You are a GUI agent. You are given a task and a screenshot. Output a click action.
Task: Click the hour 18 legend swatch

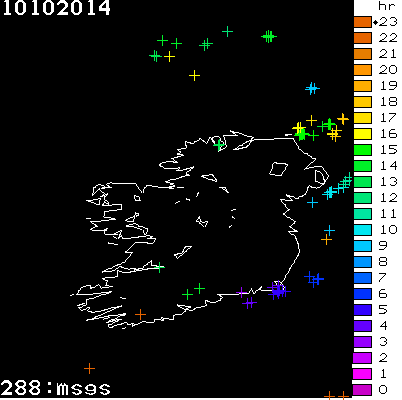[362, 102]
